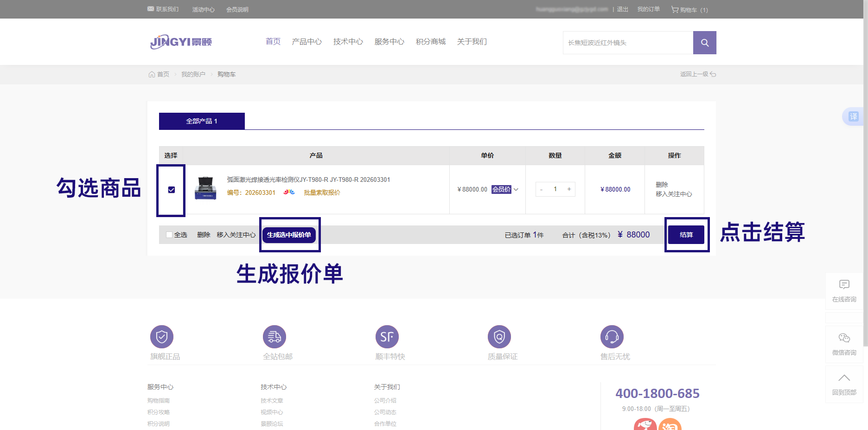Increase quantity with the plus button
This screenshot has width=868, height=430.
[569, 189]
